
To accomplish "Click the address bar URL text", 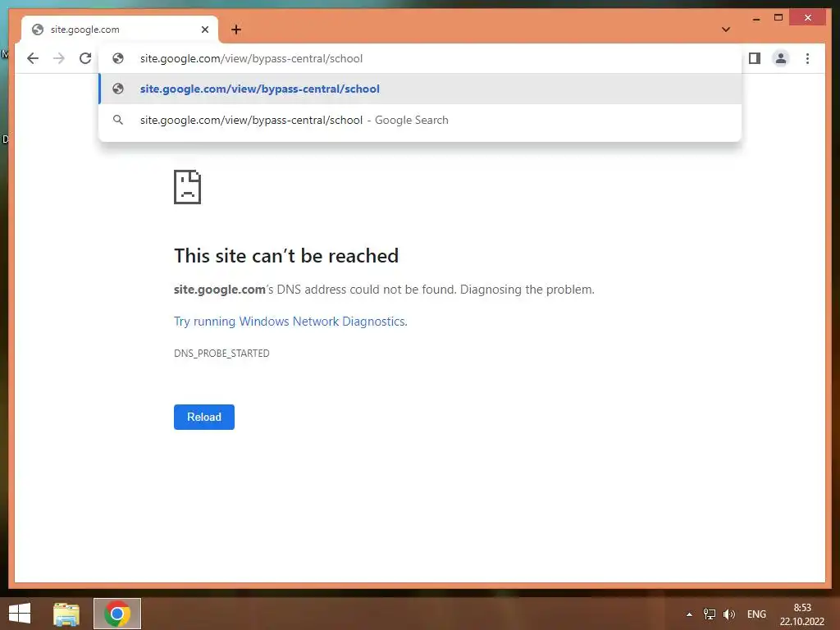I will coord(251,58).
